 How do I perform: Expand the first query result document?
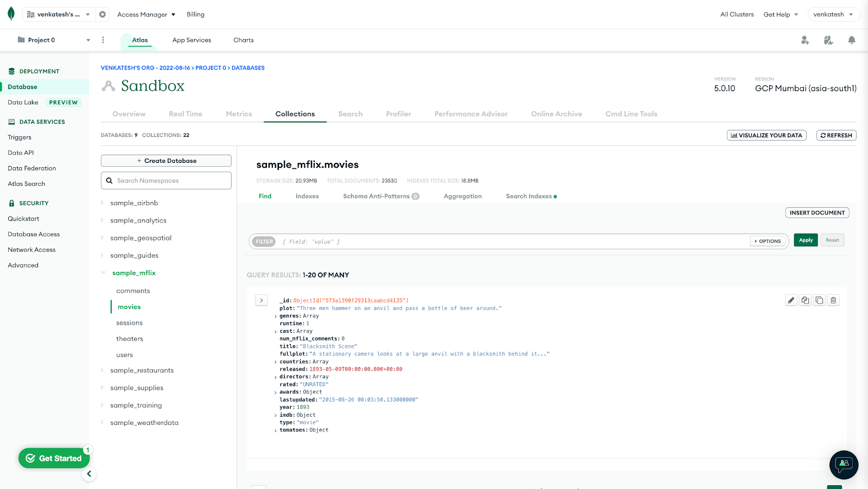coord(261,300)
